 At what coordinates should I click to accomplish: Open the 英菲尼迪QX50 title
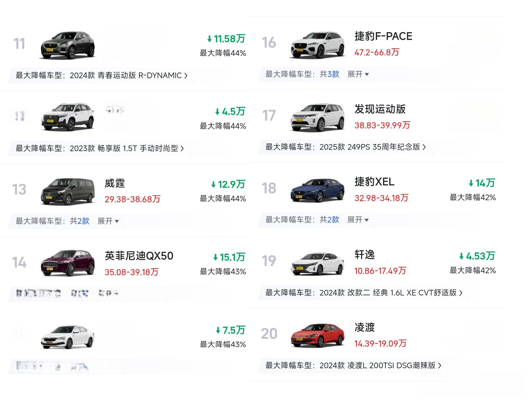click(139, 256)
